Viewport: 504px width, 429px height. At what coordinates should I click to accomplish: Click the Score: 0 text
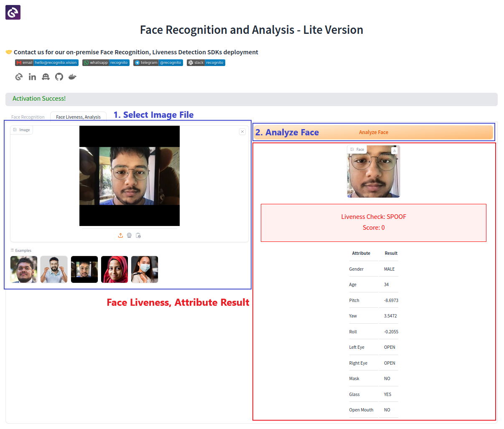(374, 228)
